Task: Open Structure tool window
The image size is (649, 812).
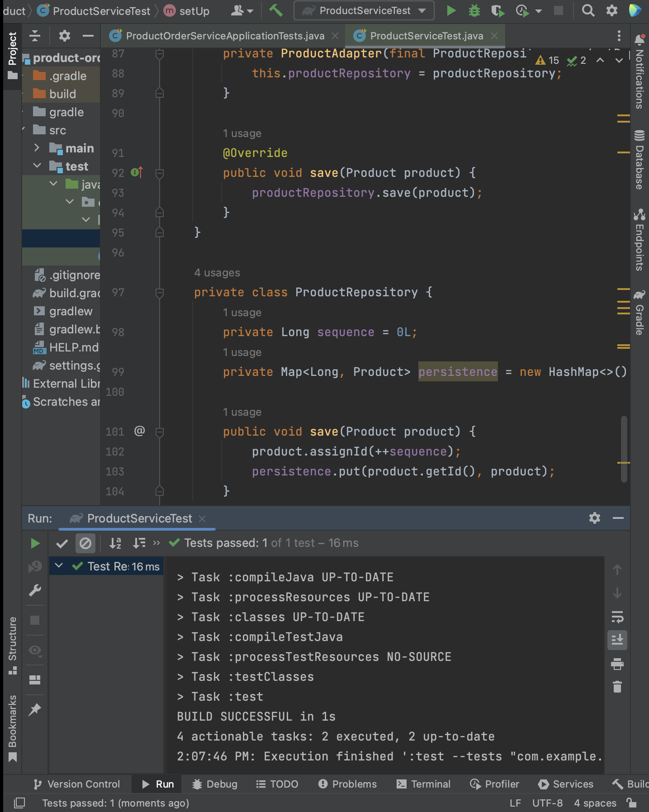Action: tap(12, 646)
